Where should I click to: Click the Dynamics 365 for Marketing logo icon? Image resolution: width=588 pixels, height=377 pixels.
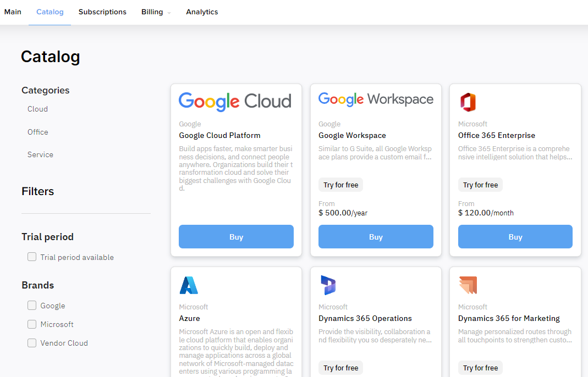[x=468, y=285]
